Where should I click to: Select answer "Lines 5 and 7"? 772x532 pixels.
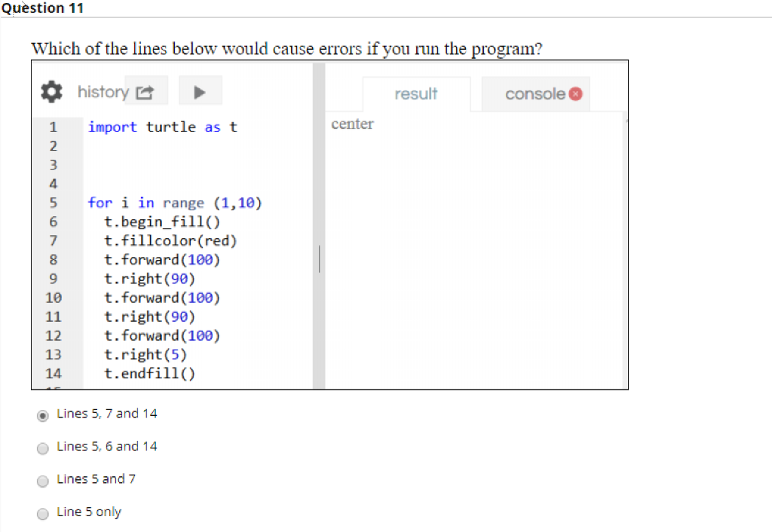pos(43,482)
